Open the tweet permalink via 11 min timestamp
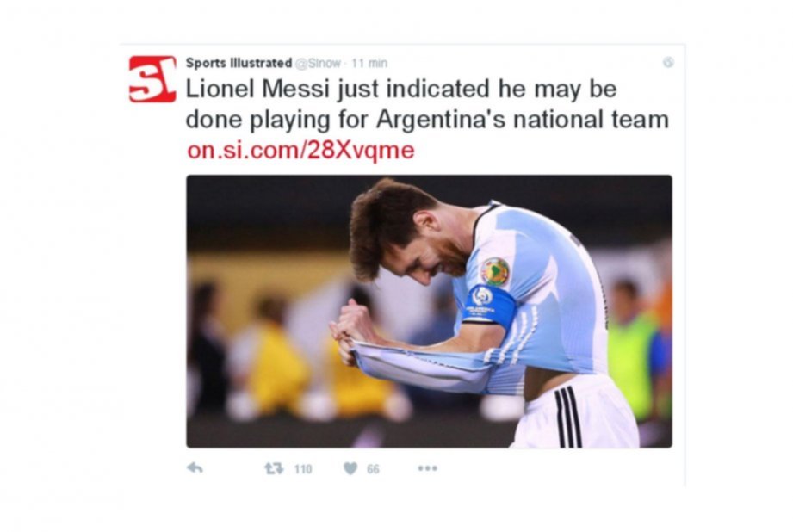The image size is (793, 532). click(x=369, y=63)
